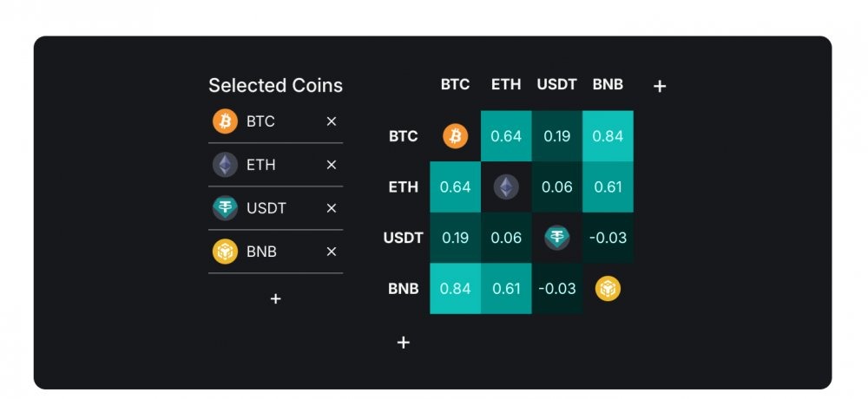Click the Bitcoin icon in the matrix diagonal

click(x=455, y=136)
